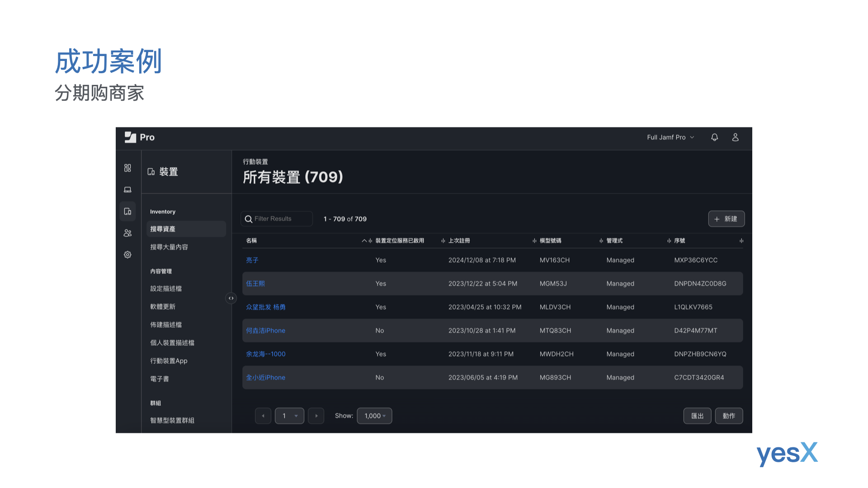Click the 匯出 export button
The height and width of the screenshot is (488, 868).
pyautogui.click(x=697, y=416)
